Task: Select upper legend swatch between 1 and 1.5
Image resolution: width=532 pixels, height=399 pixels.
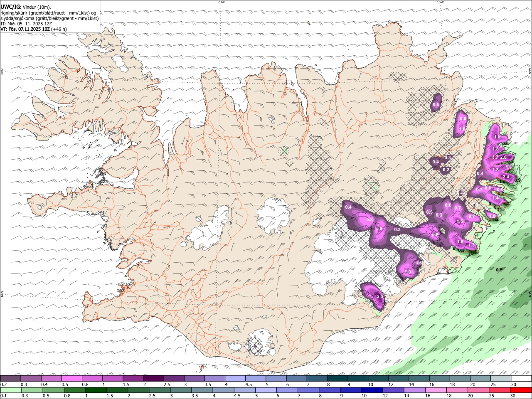Action: pos(112,379)
